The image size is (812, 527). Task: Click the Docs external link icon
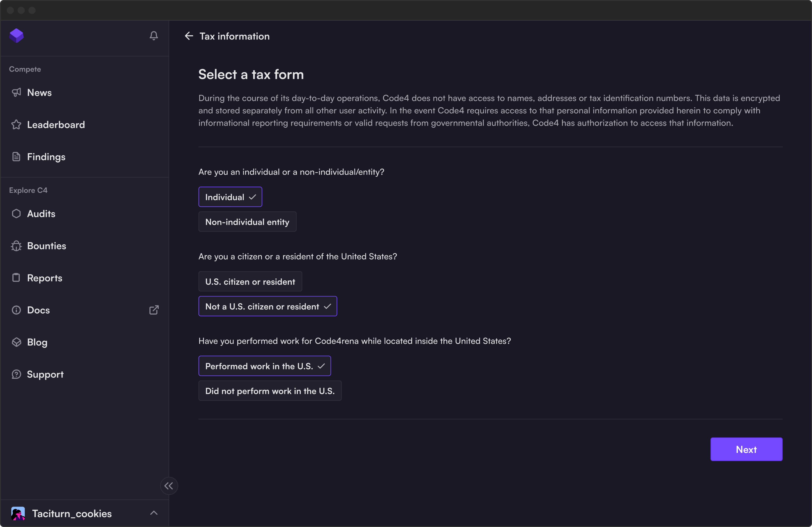click(154, 310)
